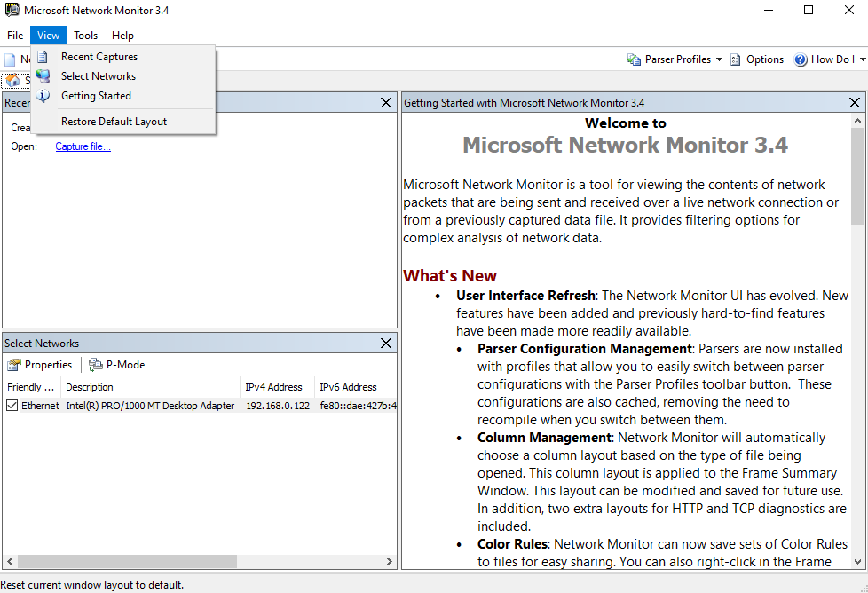The height and width of the screenshot is (593, 868).
Task: Open the Tools menu
Action: coord(86,36)
